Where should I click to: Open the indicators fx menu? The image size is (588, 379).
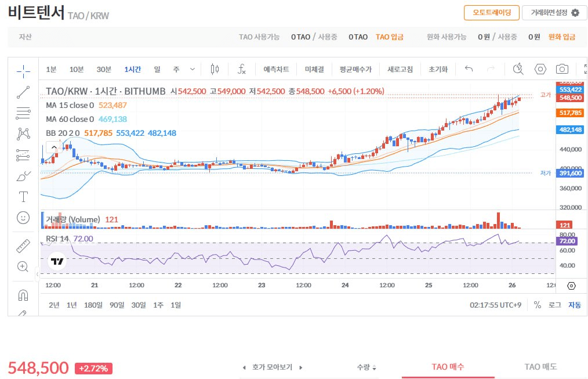tap(242, 70)
